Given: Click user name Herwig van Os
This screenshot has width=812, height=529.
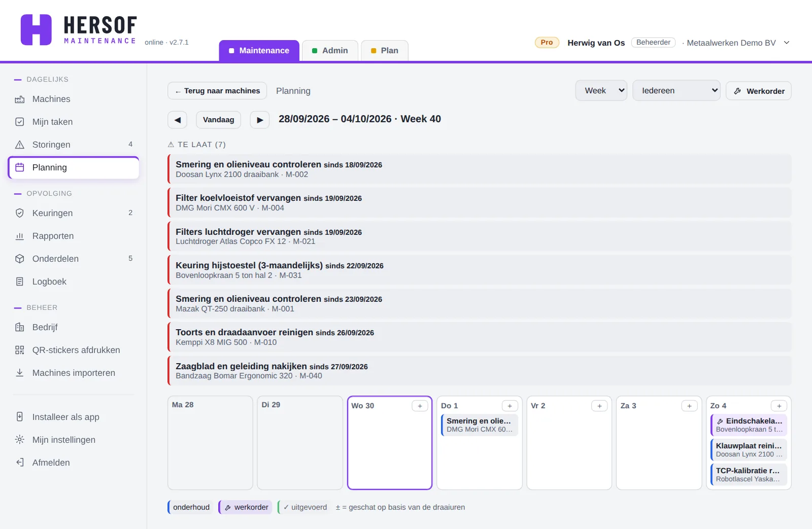Looking at the screenshot, I should (596, 43).
